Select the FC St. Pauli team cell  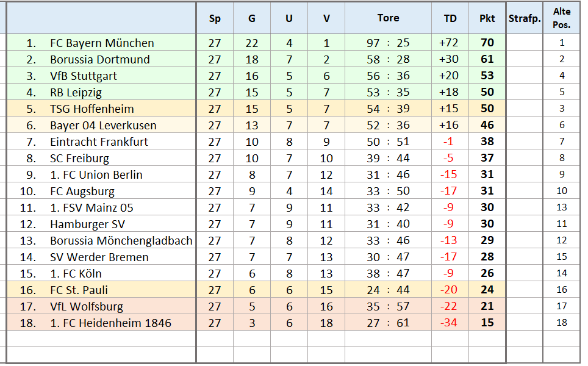pyautogui.click(x=79, y=290)
